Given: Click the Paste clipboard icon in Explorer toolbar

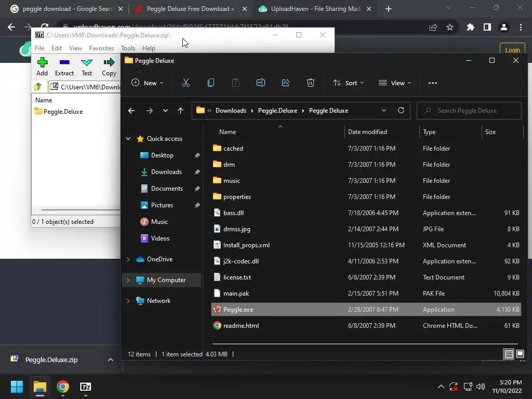Looking at the screenshot, I should 235,83.
